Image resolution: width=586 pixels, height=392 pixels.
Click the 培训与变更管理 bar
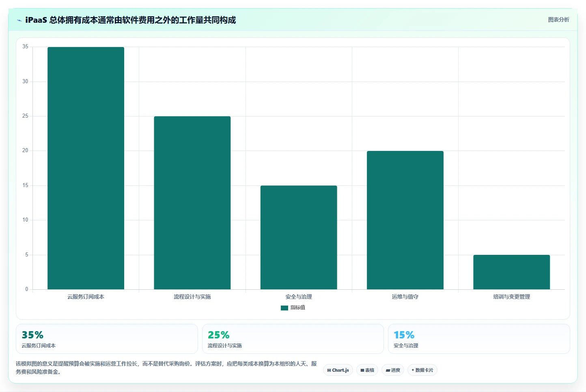pyautogui.click(x=511, y=272)
